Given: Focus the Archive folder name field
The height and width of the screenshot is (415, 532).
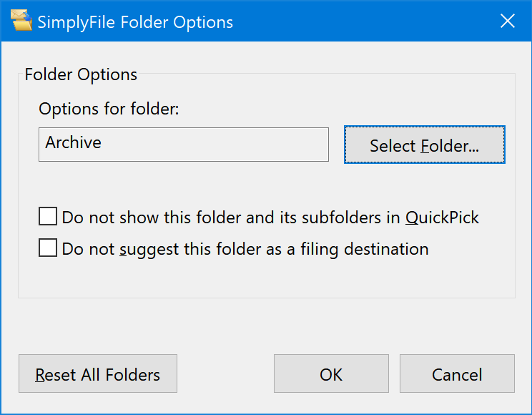Looking at the screenshot, I should tap(184, 145).
